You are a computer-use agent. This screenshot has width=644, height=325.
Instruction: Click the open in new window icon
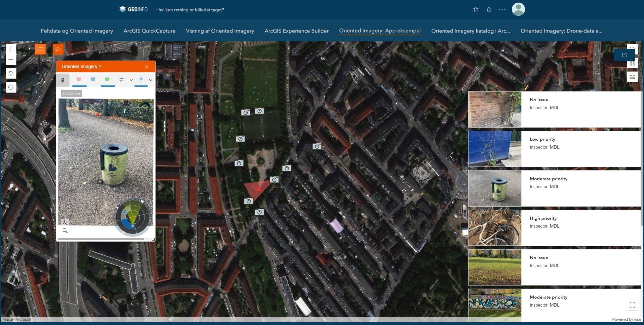624,55
